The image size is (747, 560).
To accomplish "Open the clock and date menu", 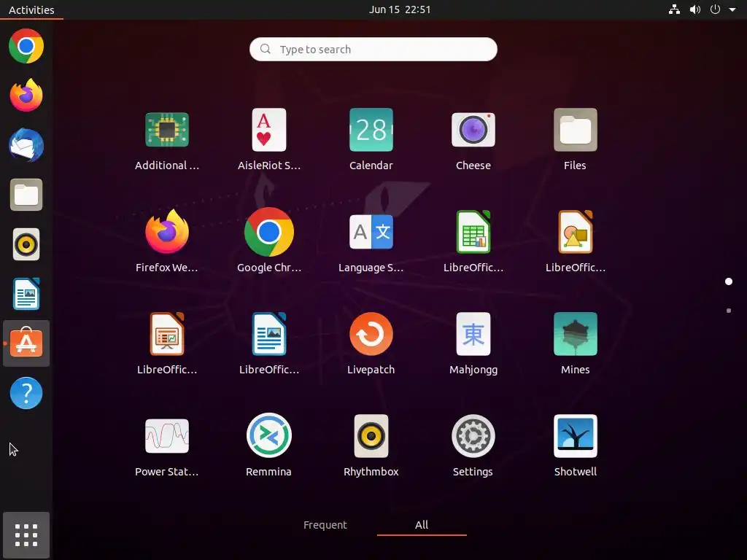I will pos(400,9).
